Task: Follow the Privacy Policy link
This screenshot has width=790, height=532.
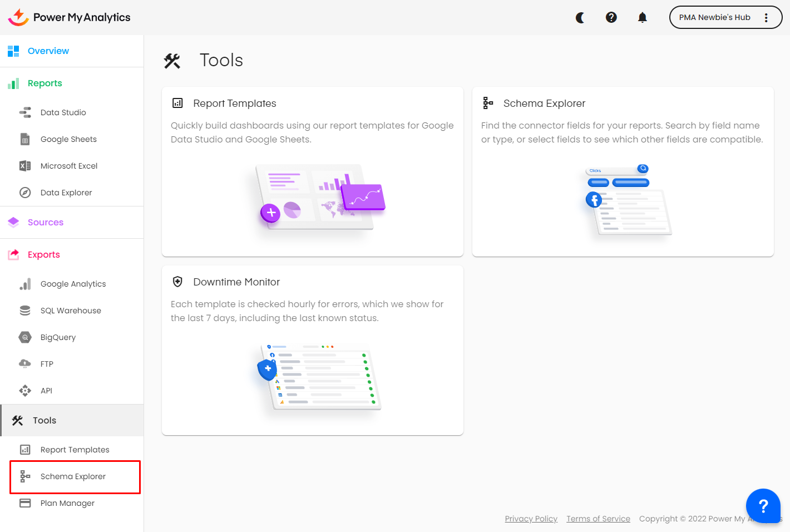Action: [531, 519]
